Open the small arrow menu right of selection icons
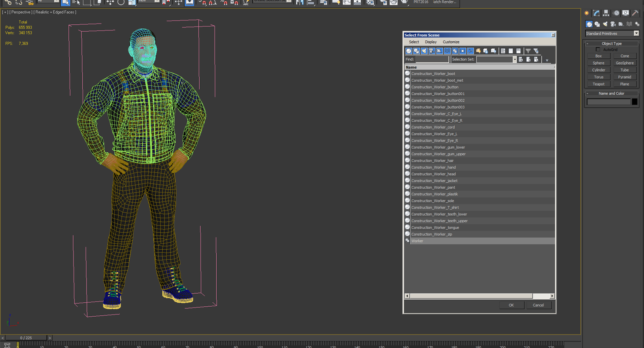This screenshot has width=644, height=348. pyautogui.click(x=547, y=60)
